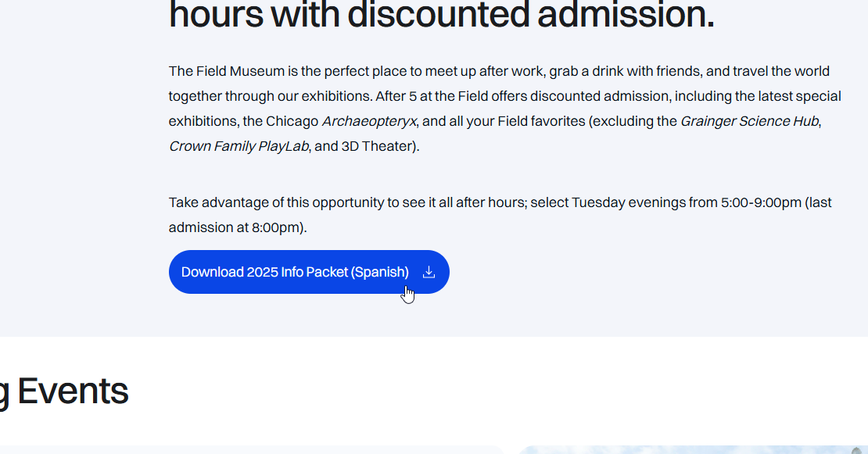The height and width of the screenshot is (454, 868).
Task: Click the italic Grainger Science Hub text
Action: 749,121
